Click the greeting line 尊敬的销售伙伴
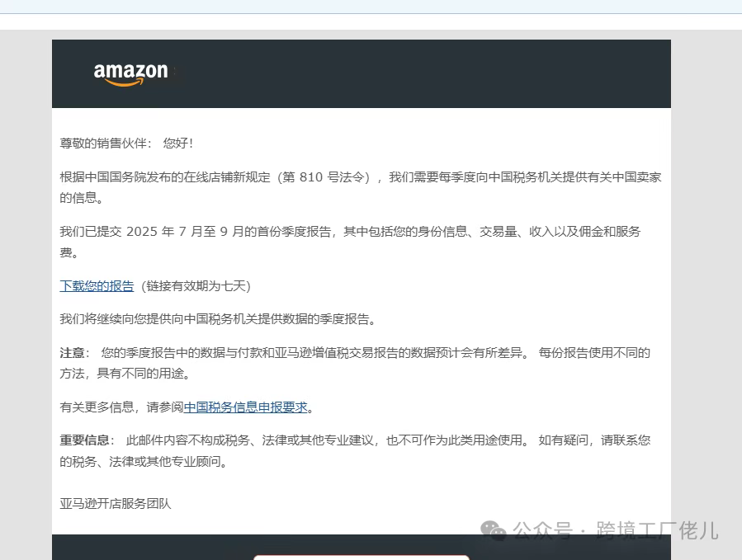 (x=125, y=143)
